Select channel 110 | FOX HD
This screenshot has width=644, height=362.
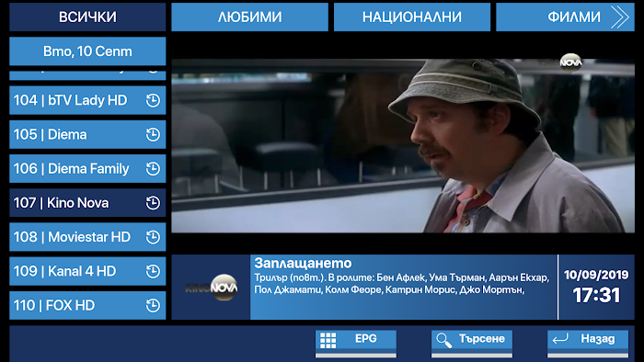[87, 305]
